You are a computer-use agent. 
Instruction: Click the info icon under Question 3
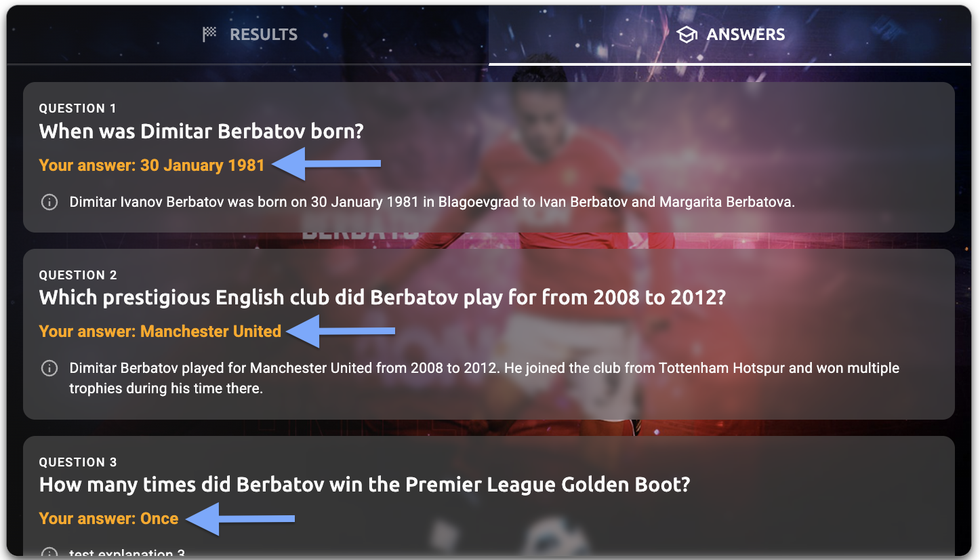[x=49, y=553]
